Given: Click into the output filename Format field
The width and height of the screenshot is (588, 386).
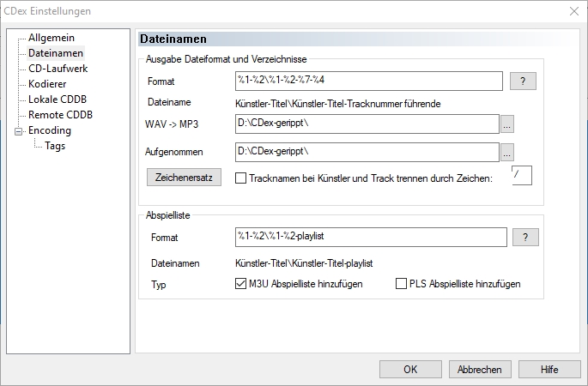Looking at the screenshot, I should pyautogui.click(x=369, y=81).
